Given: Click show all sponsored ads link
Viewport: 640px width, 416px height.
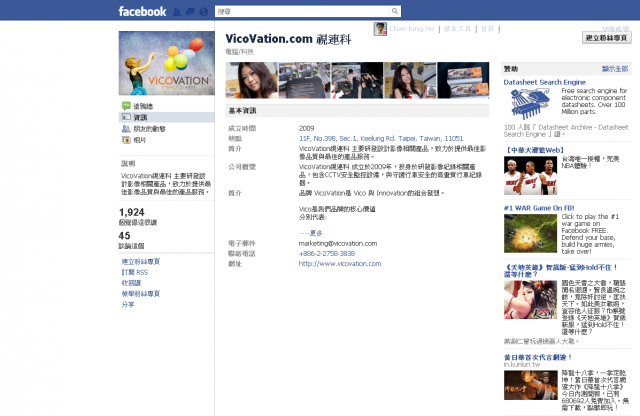Looking at the screenshot, I should coord(615,69).
